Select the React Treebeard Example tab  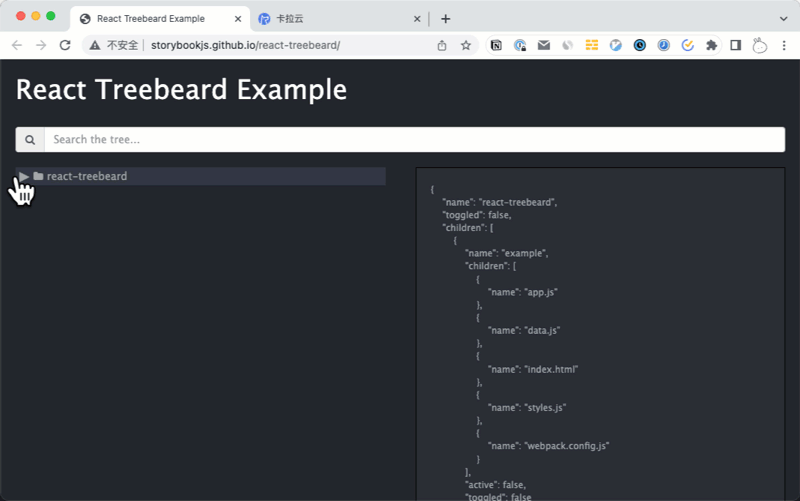pos(150,19)
